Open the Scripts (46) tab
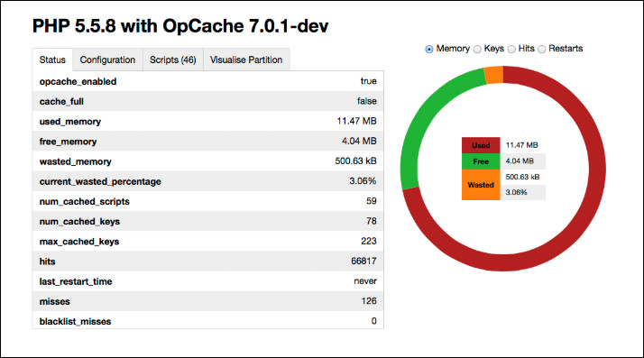Image resolution: width=644 pixels, height=358 pixels. click(173, 60)
